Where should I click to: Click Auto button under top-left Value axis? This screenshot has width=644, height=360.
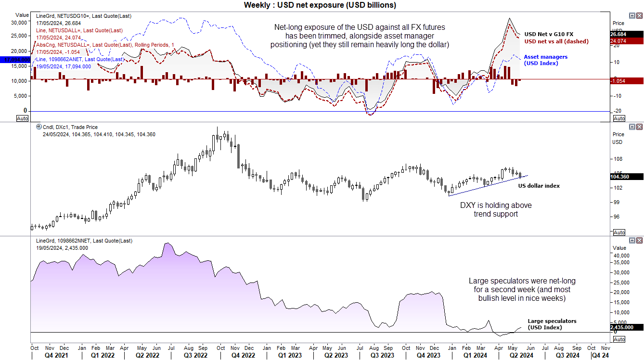[x=22, y=118]
